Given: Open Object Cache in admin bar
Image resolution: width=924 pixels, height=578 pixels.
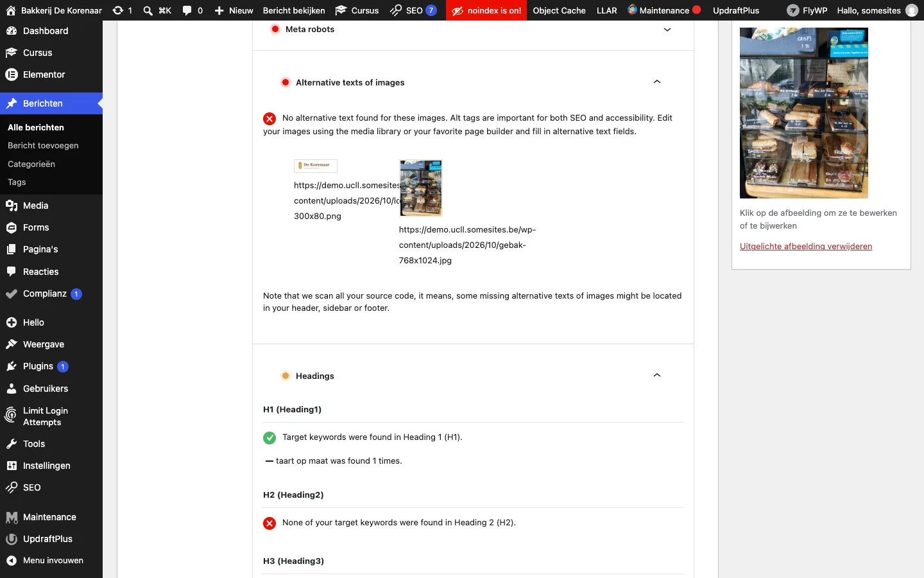Looking at the screenshot, I should pos(559,10).
